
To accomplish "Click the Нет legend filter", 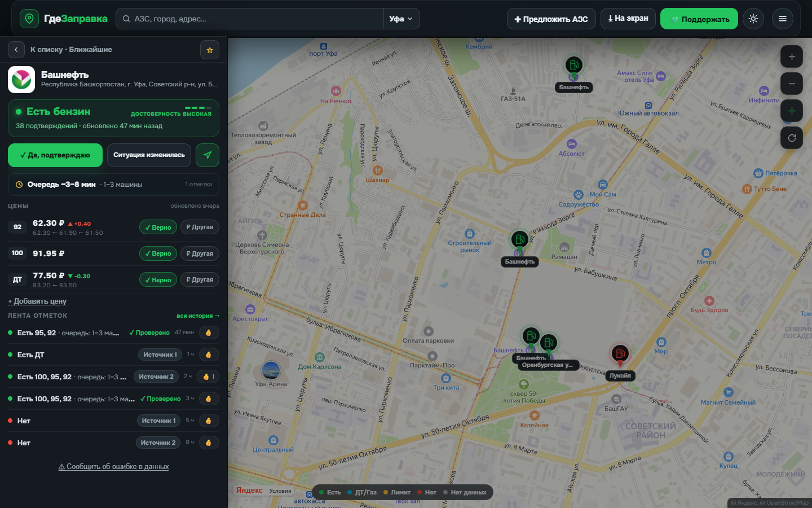I will 427,492.
